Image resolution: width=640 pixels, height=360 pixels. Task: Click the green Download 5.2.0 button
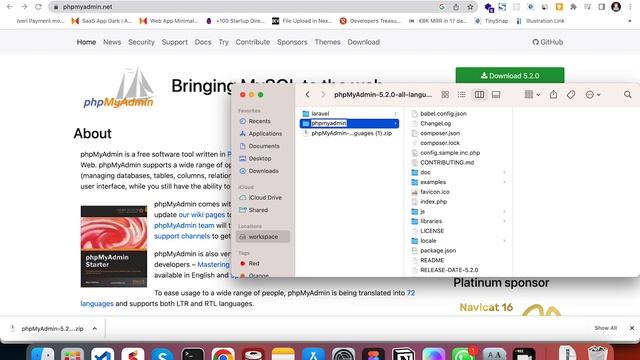(x=510, y=76)
